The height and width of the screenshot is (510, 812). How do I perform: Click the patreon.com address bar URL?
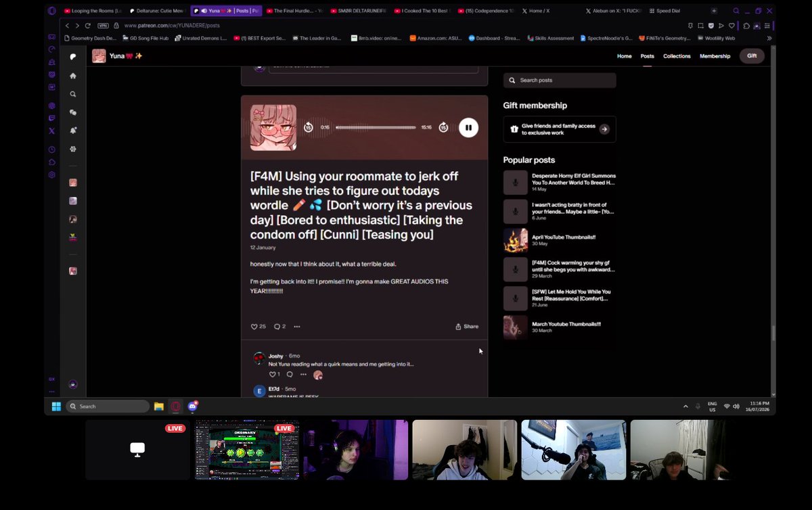click(172, 25)
